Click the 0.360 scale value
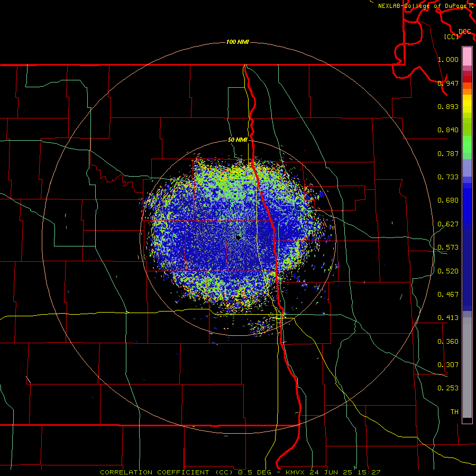Viewport: 476px width, 476px height. tap(448, 342)
